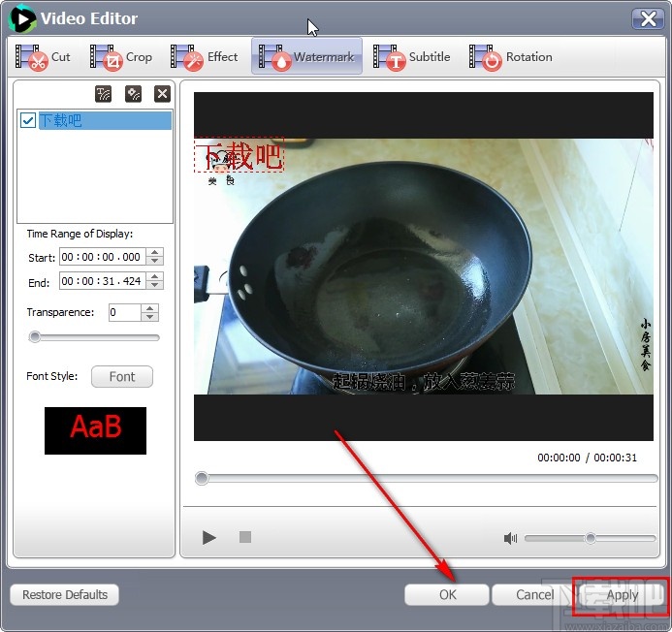Stop the video preview
This screenshot has height=632, width=672.
pyautogui.click(x=245, y=537)
